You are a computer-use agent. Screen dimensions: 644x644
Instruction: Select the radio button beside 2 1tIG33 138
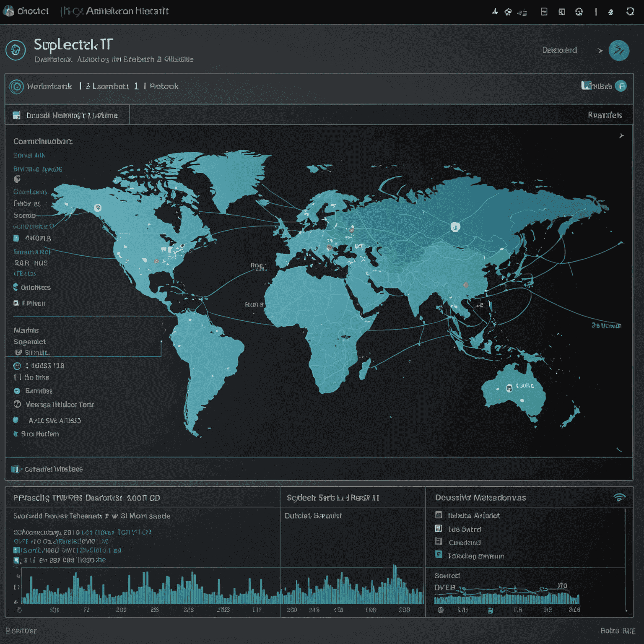pyautogui.click(x=17, y=366)
